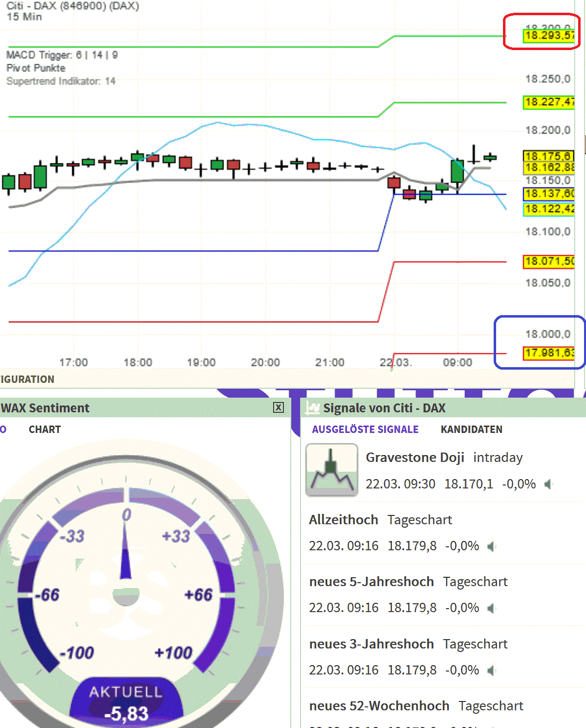Click the 18.170,1 Gravestone Doji price

[469, 484]
